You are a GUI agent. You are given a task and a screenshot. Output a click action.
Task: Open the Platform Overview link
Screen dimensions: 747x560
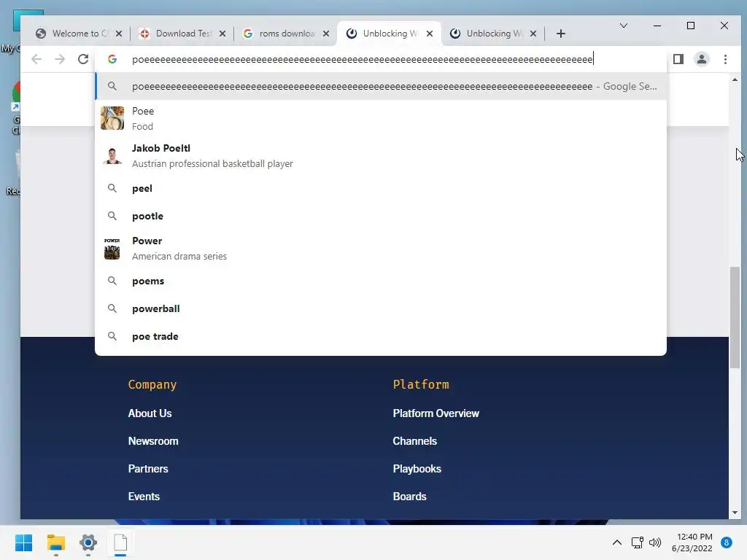coord(436,413)
